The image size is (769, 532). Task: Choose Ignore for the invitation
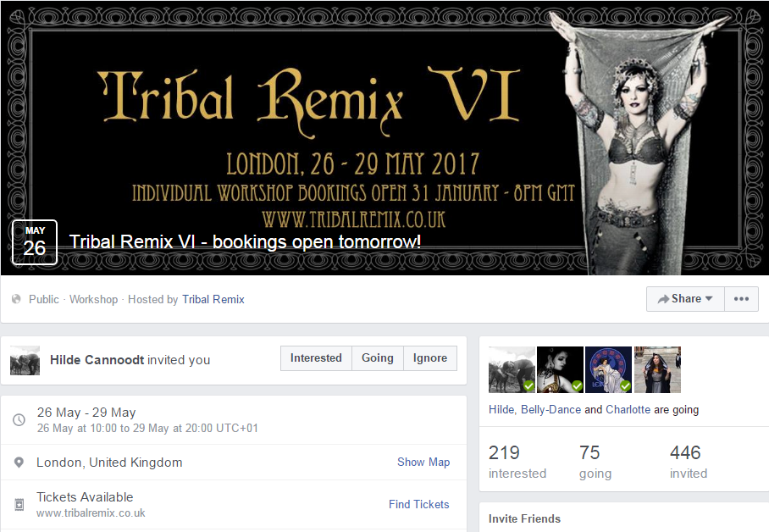tap(430, 358)
